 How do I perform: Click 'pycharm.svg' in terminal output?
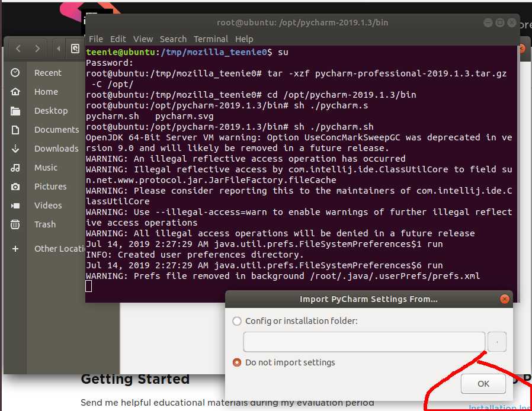pyautogui.click(x=184, y=116)
